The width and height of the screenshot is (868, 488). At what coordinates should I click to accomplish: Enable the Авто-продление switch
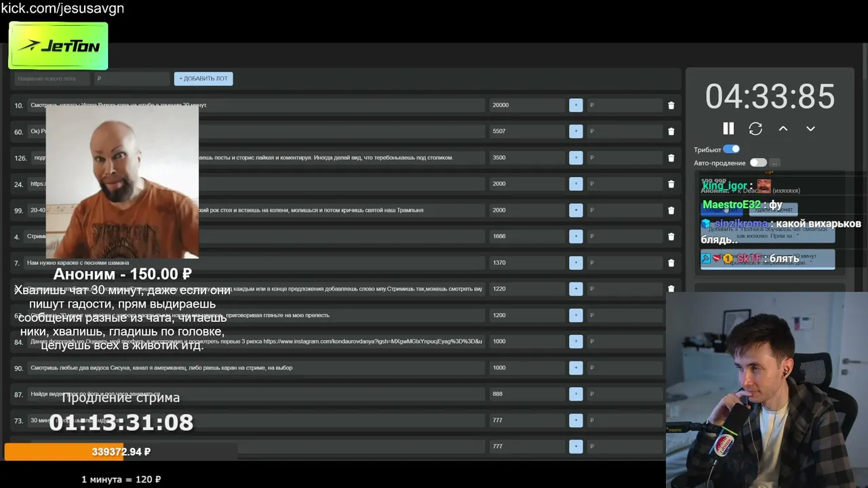[757, 163]
